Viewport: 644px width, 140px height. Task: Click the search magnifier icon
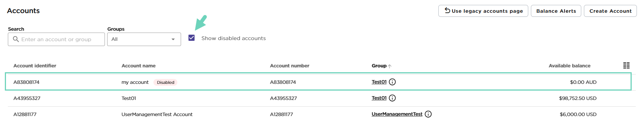pyautogui.click(x=16, y=39)
